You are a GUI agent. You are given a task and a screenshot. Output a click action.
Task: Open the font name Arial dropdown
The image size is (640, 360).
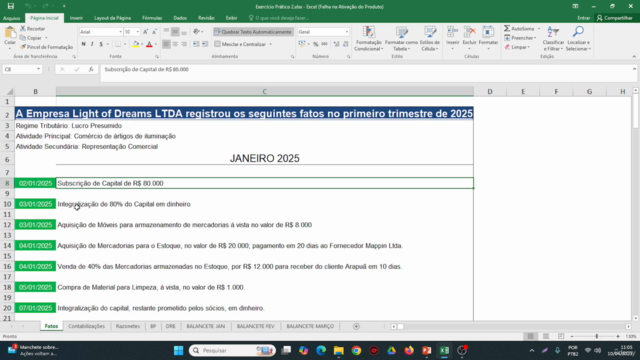click(x=120, y=32)
